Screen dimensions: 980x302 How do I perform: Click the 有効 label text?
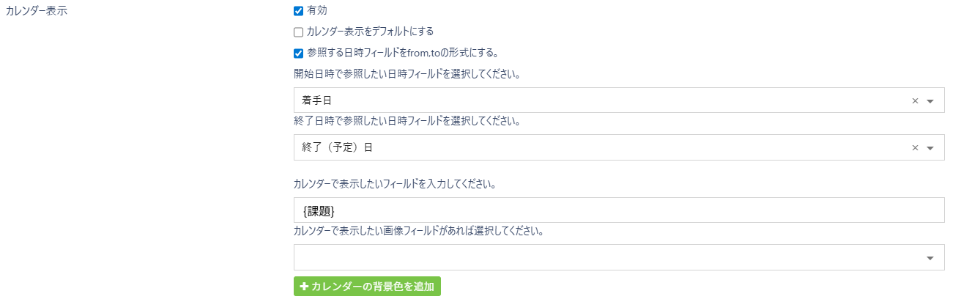317,10
